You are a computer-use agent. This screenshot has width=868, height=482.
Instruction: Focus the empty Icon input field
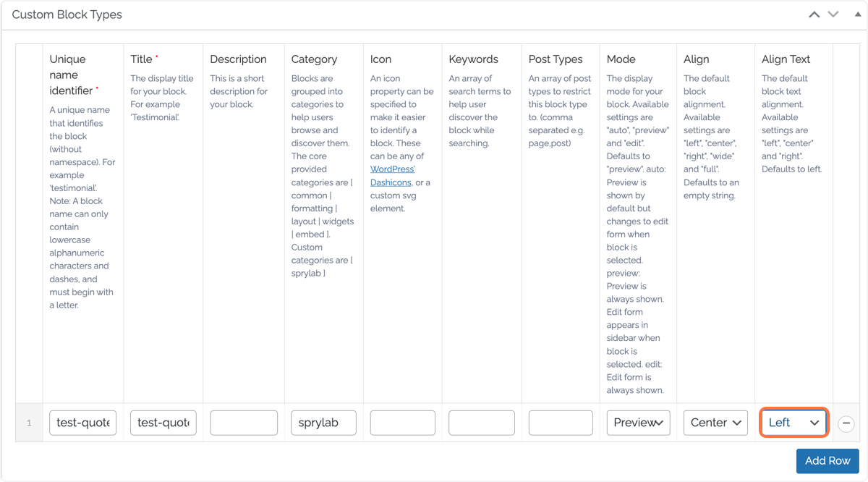402,423
